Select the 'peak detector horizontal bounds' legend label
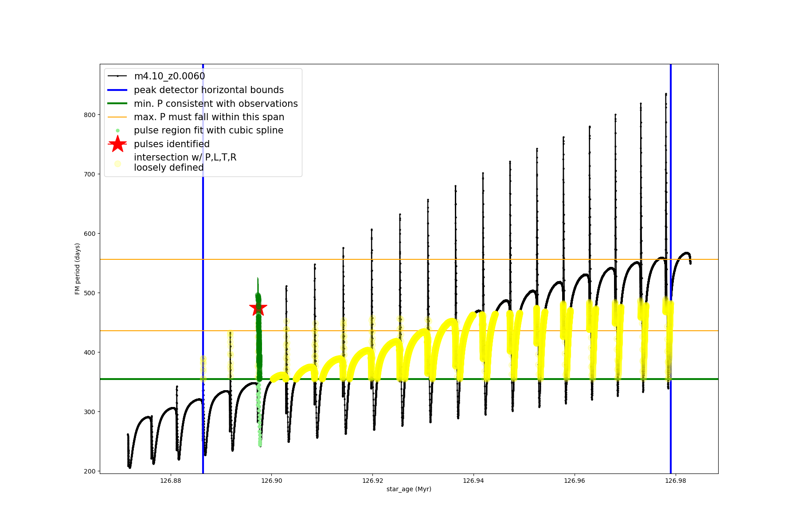This screenshot has height=532, width=798. (208, 90)
